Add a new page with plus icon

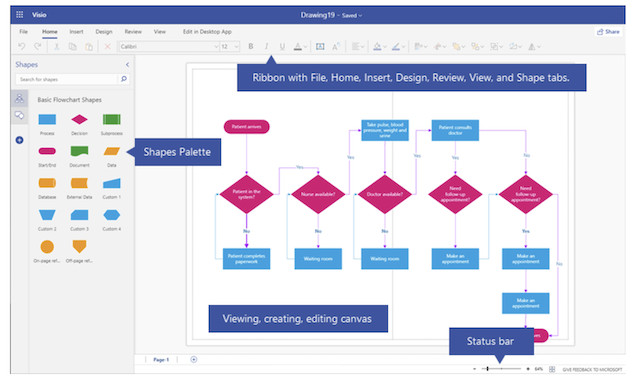point(194,359)
